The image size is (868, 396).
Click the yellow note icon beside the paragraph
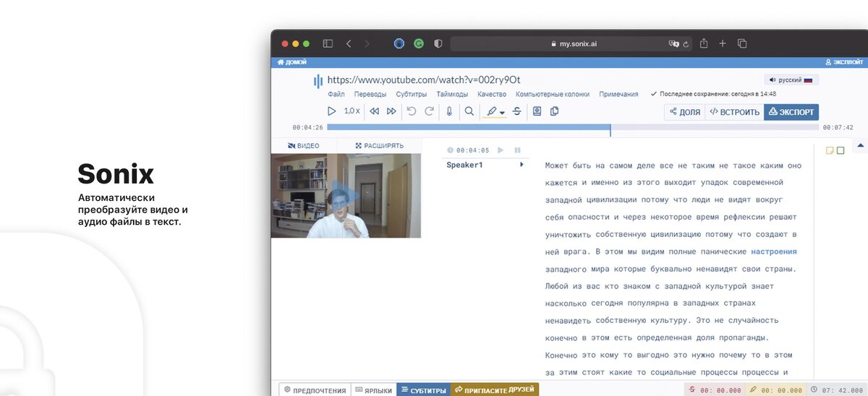click(x=830, y=150)
